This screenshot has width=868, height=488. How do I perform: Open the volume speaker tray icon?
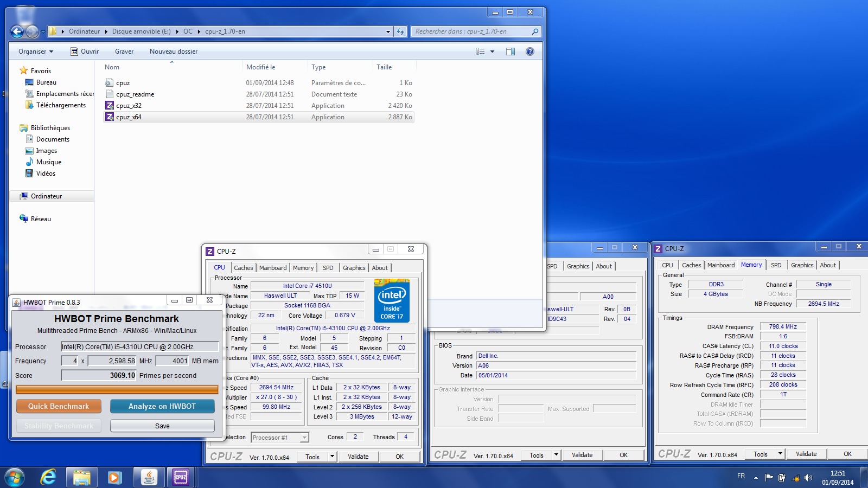click(x=808, y=478)
